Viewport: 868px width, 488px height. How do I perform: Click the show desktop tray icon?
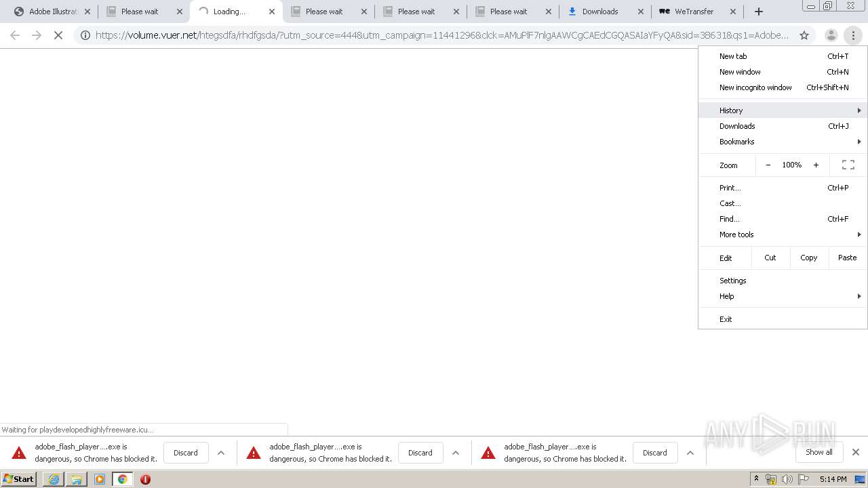click(x=860, y=479)
